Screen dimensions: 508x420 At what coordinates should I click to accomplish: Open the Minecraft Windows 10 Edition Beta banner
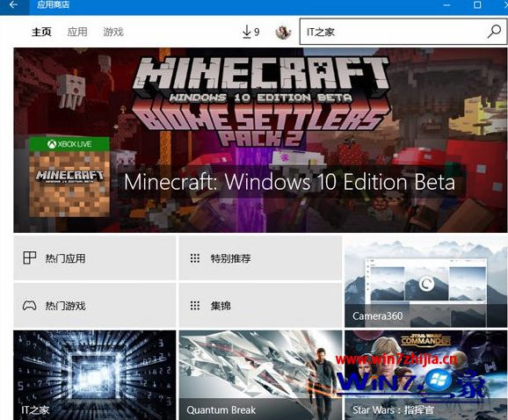point(260,140)
